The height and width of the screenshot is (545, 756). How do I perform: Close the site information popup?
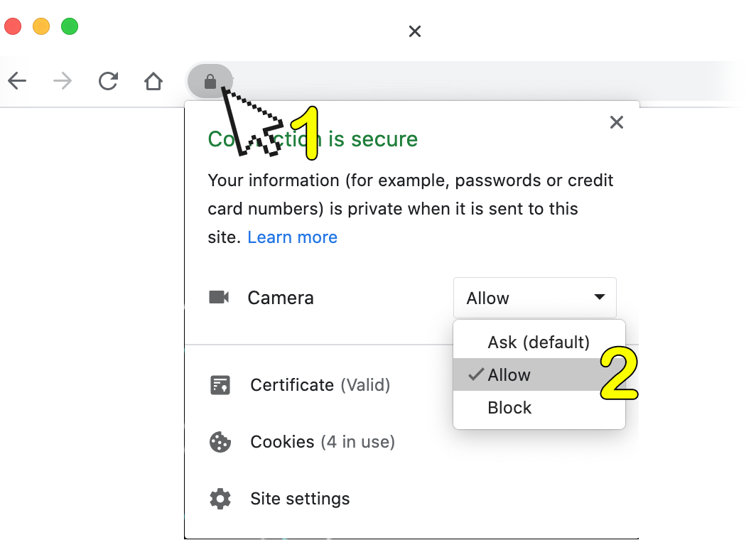(617, 122)
